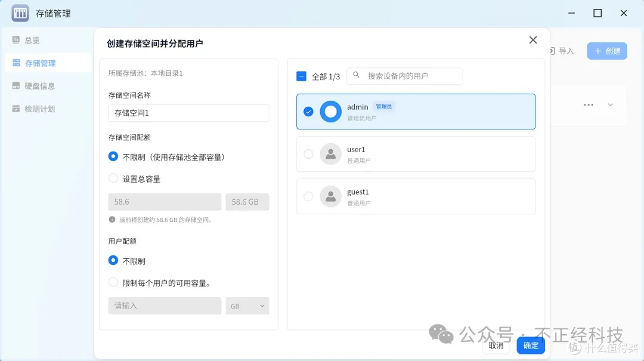
Task: Click the 管理员 badge next to admin
Action: click(384, 106)
